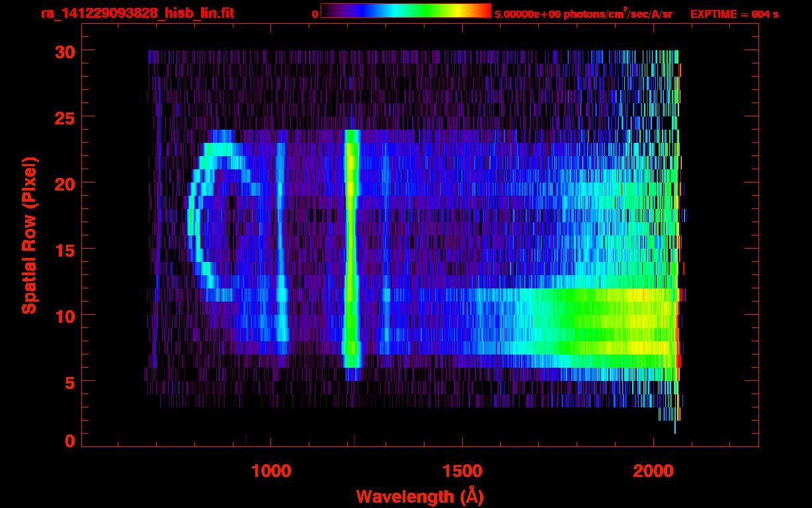Click the 1500 wavelength tick label
812x508 pixels.
click(x=462, y=470)
